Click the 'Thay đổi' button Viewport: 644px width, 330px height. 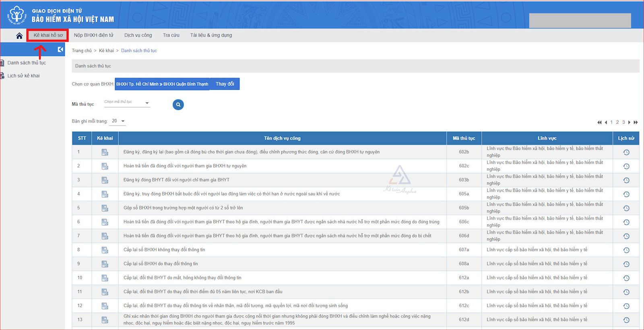[225, 84]
